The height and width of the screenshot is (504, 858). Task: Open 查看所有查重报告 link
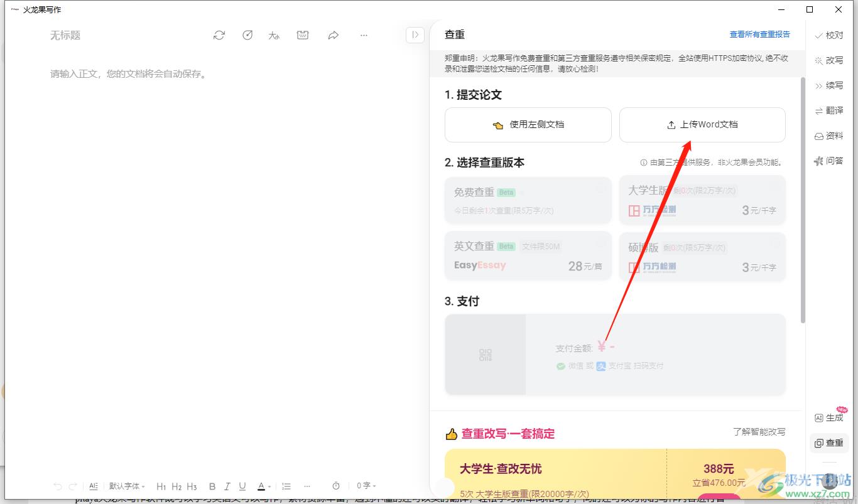(x=759, y=35)
